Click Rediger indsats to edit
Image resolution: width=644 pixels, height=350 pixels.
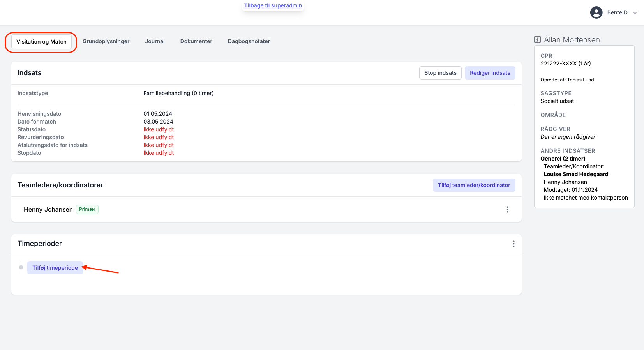[x=490, y=73]
